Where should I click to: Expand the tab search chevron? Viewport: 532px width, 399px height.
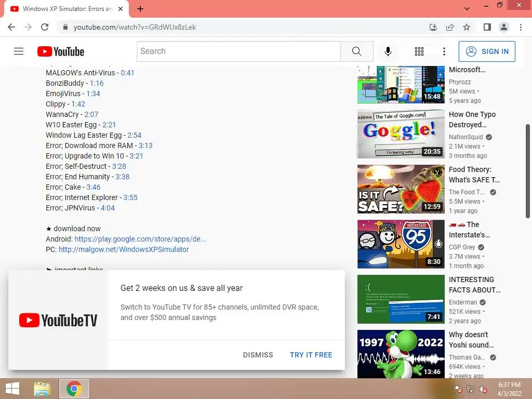coord(467,9)
